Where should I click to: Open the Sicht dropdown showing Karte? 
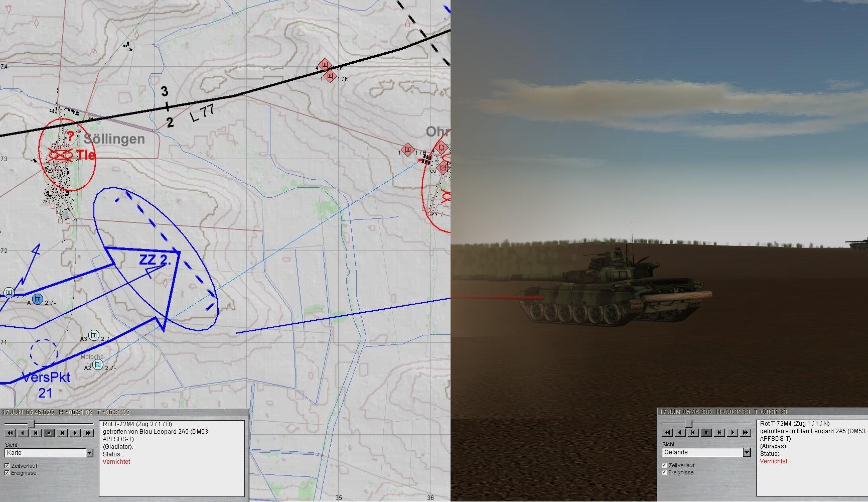click(x=89, y=453)
